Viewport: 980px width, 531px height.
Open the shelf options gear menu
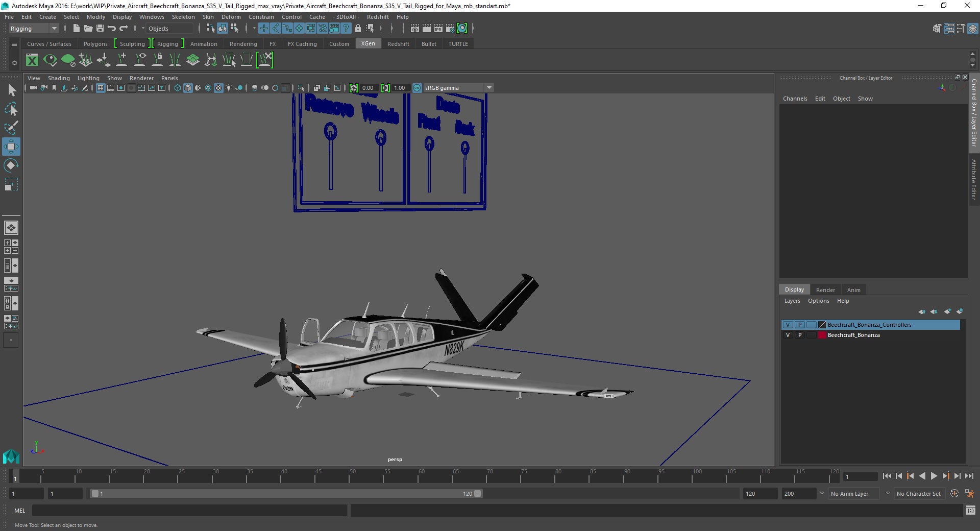[14, 63]
